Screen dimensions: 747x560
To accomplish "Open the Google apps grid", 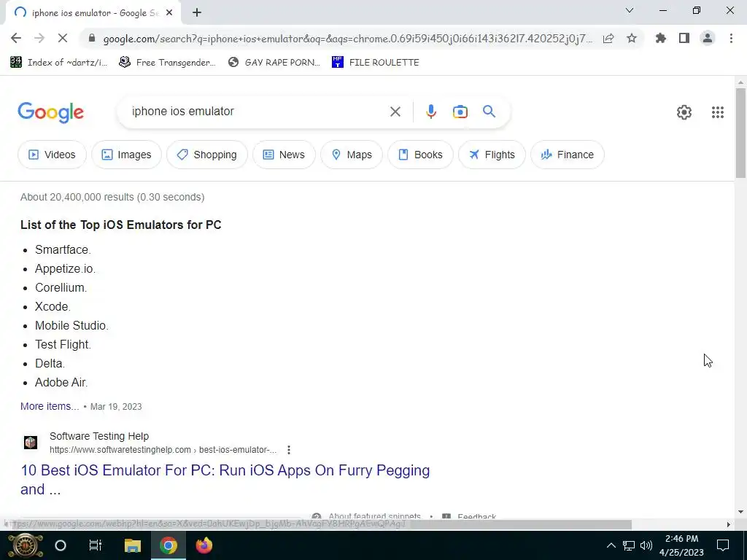I will tap(718, 112).
